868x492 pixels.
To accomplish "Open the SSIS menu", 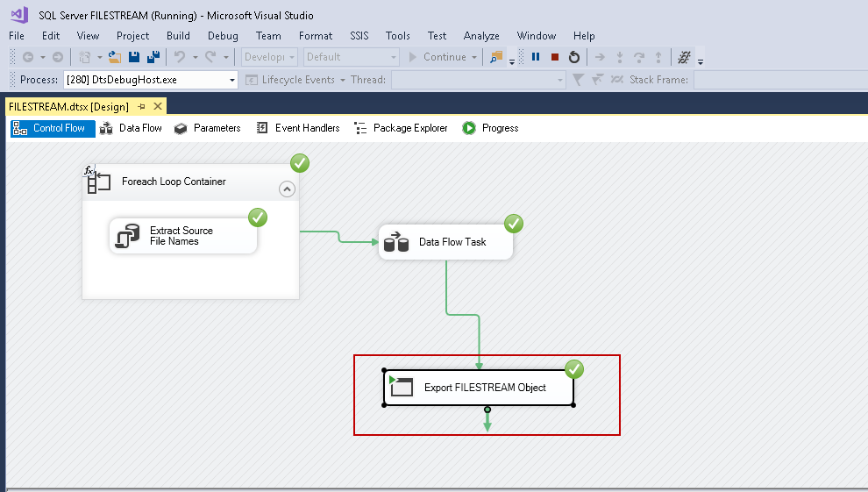I will 359,36.
